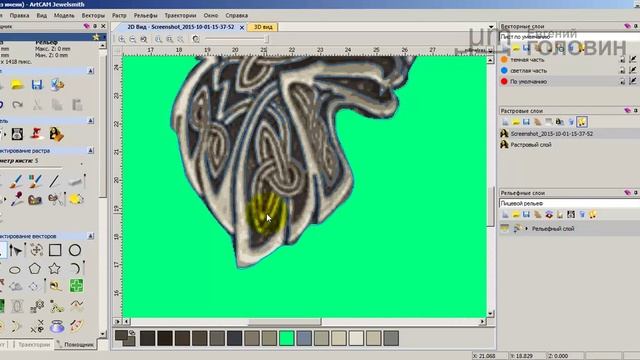Select the color picker dropper tool
Viewport: 640px width, 360px height.
coord(16,199)
